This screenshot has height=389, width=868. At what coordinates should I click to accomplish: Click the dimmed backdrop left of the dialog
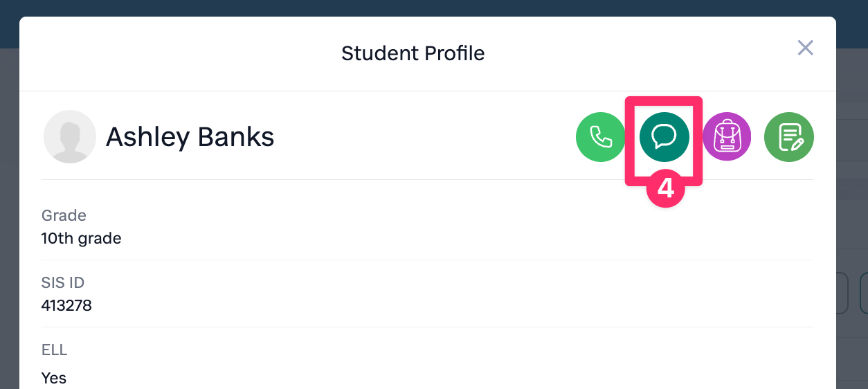click(x=9, y=208)
